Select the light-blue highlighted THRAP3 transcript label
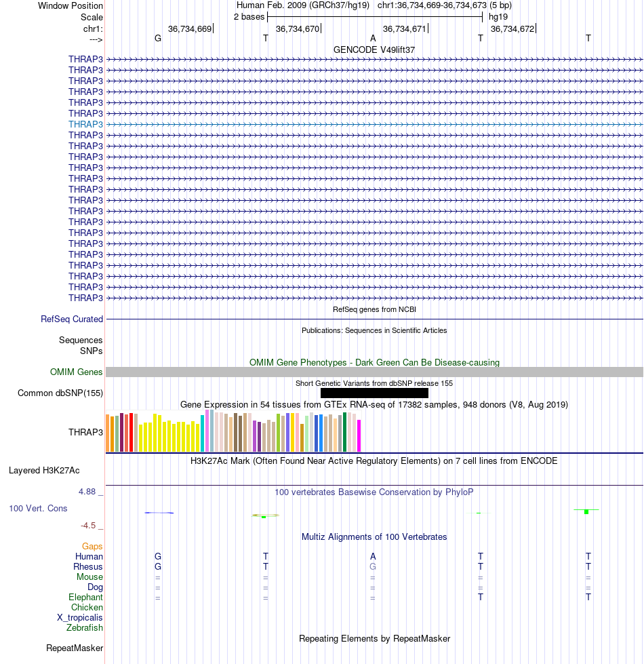 click(x=86, y=125)
